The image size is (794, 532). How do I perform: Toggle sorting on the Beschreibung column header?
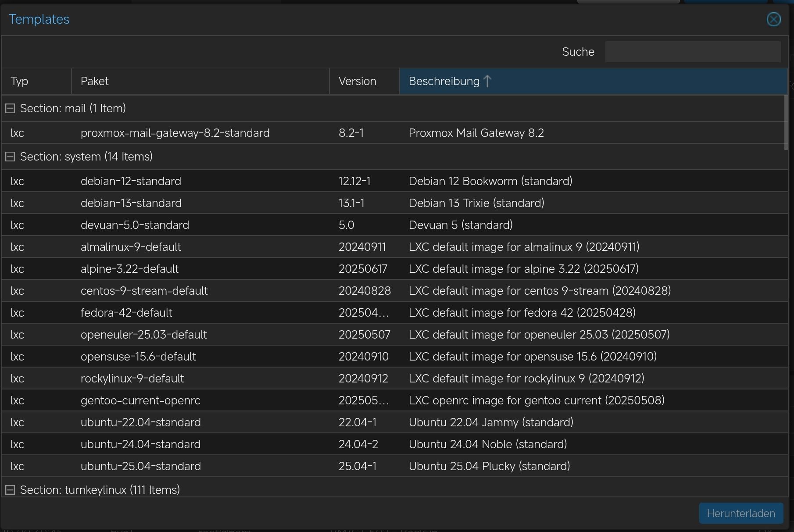click(x=593, y=81)
